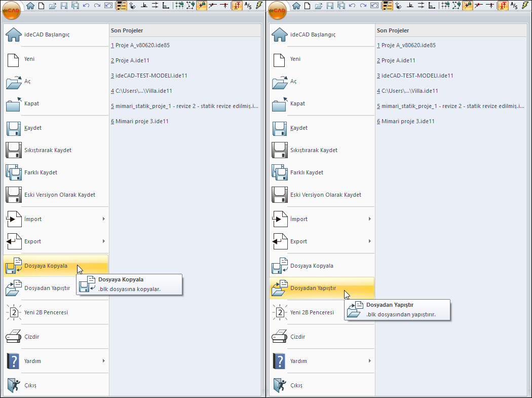
Task: Toggle node lock icon in left toolbar
Action: coord(191,6)
